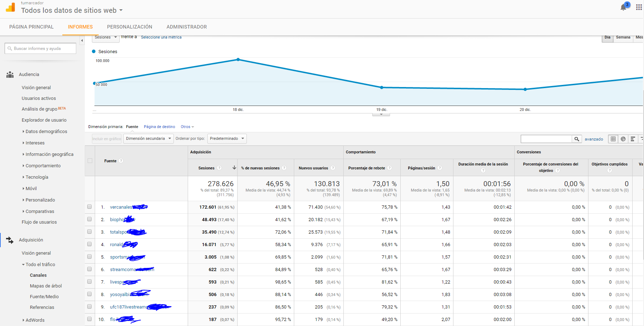This screenshot has height=326, width=644.
Task: Open the ADMINISTRADOR tab
Action: point(186,27)
